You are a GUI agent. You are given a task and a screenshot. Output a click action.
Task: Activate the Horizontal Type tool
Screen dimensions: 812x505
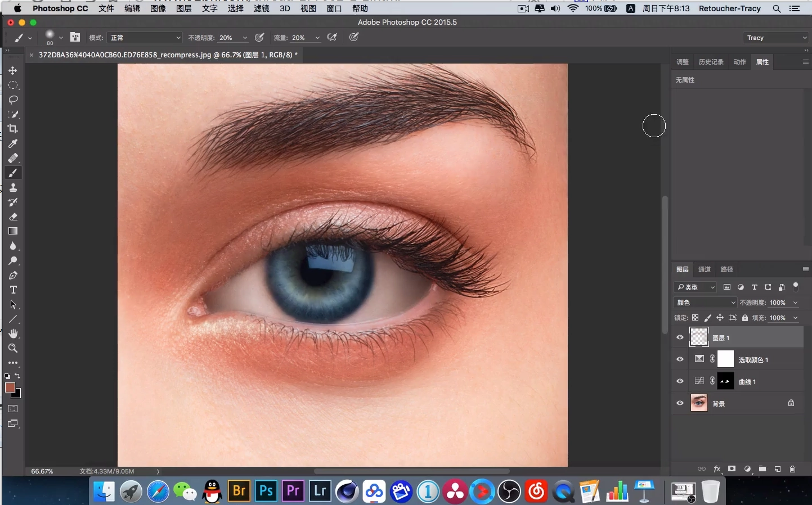pyautogui.click(x=13, y=290)
